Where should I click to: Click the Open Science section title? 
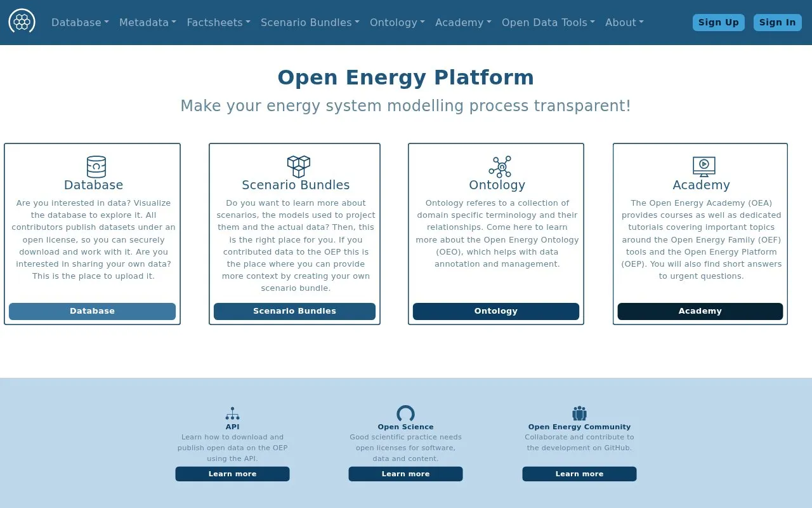click(405, 427)
